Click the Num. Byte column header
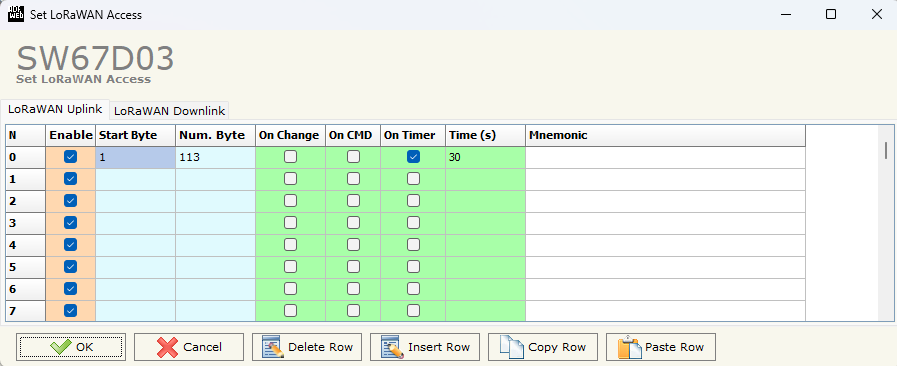Viewport: 897px width, 366px height. [216, 136]
